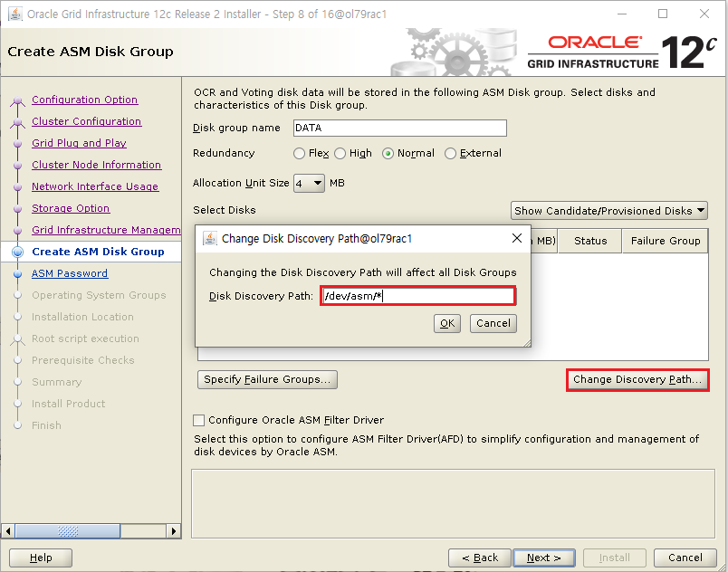Cancel the Grid Infrastructure installer
Viewport: 728px width, 572px height.
[685, 558]
